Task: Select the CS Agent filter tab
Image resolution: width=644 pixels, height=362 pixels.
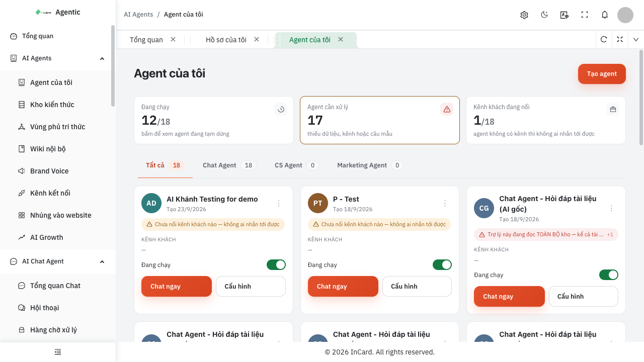Action: point(297,165)
